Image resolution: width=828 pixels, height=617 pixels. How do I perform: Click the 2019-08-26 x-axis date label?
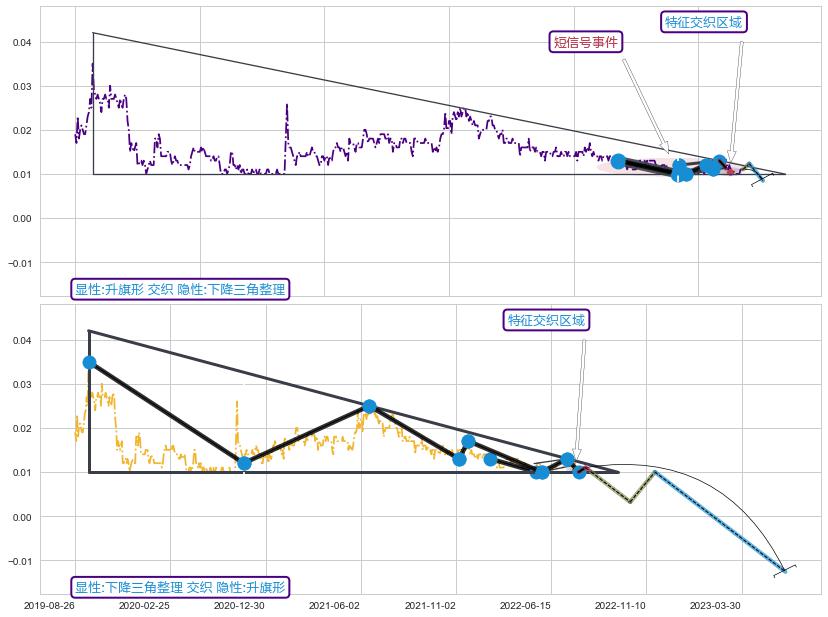(50, 605)
